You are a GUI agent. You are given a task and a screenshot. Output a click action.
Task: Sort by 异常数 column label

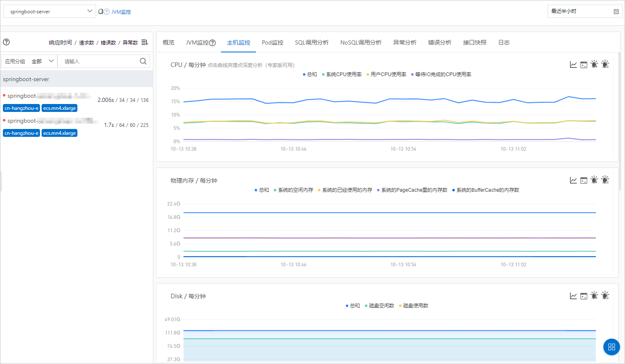tap(130, 42)
